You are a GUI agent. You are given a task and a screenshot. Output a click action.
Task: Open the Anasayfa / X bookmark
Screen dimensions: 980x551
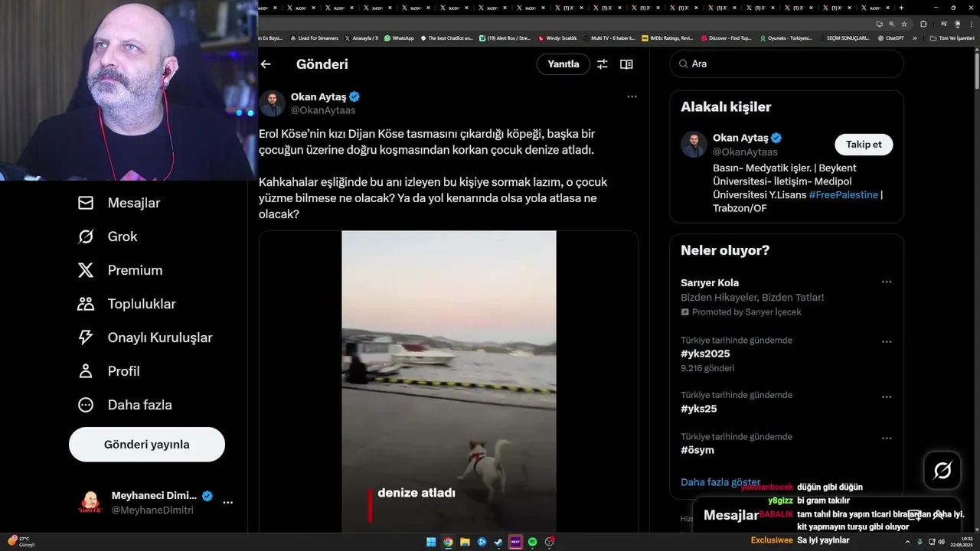click(x=361, y=37)
